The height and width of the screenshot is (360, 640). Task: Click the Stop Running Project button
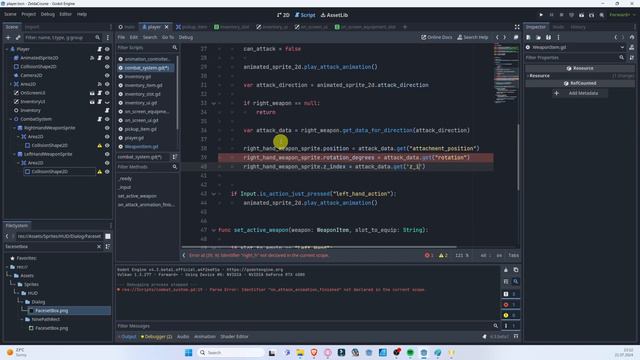(561, 15)
